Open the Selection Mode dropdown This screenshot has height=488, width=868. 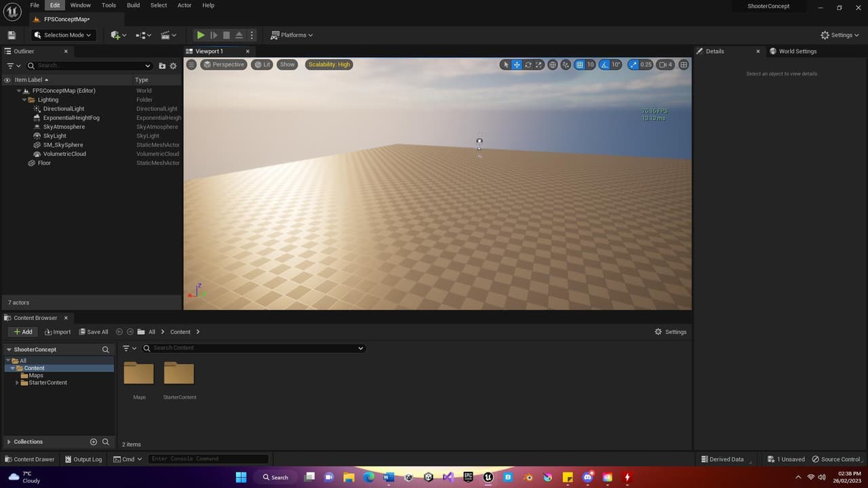coord(62,35)
